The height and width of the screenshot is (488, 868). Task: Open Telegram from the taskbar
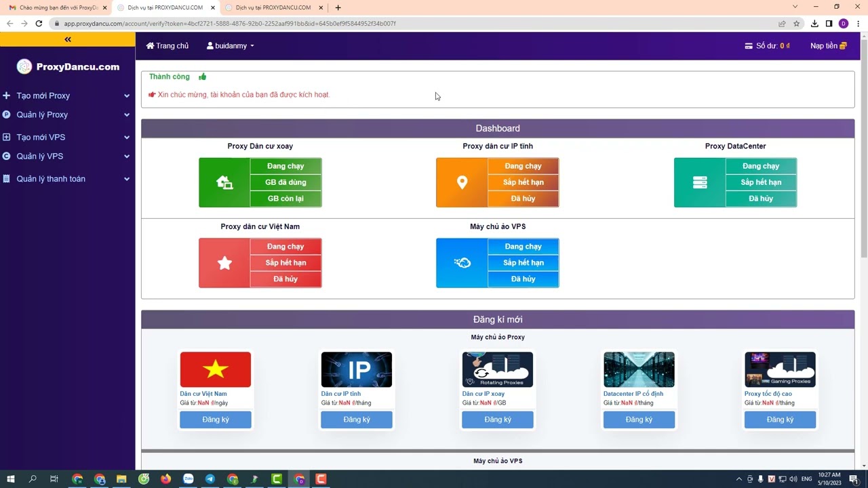click(x=210, y=479)
